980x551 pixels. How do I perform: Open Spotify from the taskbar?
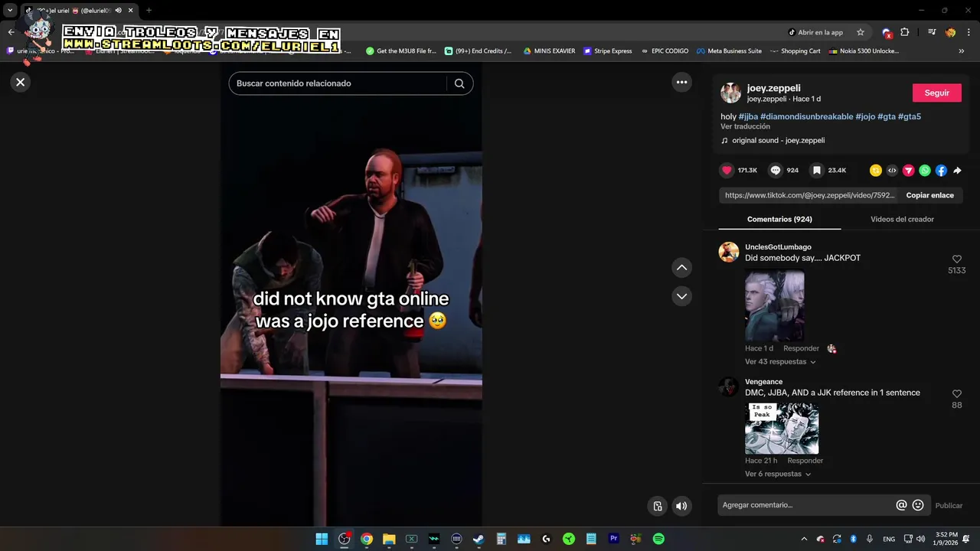658,539
